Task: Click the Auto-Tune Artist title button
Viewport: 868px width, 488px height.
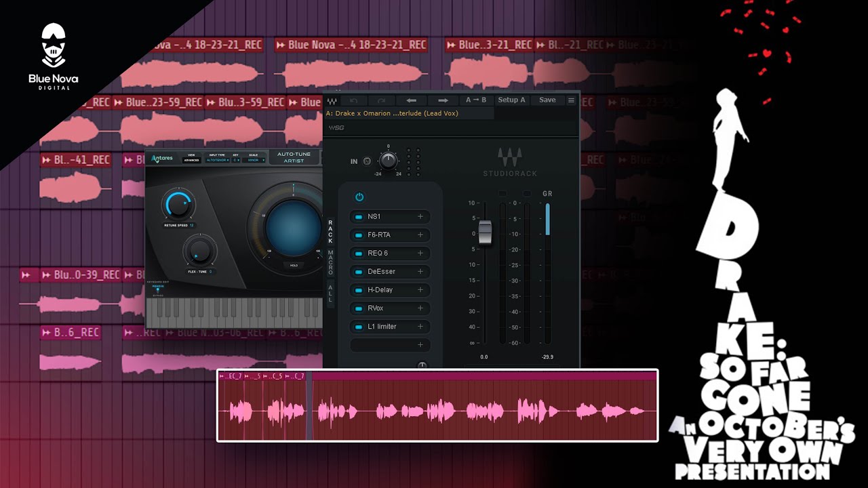Action: (x=294, y=157)
